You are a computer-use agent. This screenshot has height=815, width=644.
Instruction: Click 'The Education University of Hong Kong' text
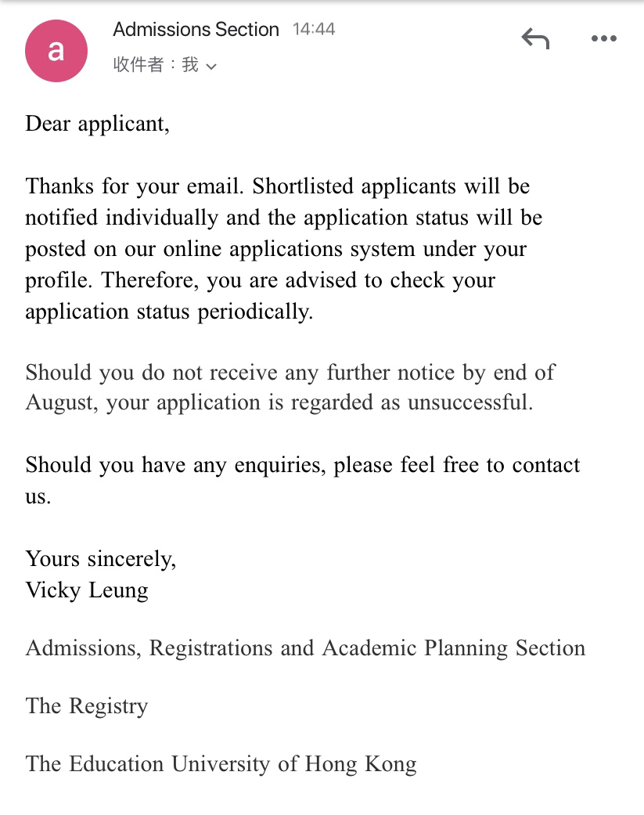point(221,765)
